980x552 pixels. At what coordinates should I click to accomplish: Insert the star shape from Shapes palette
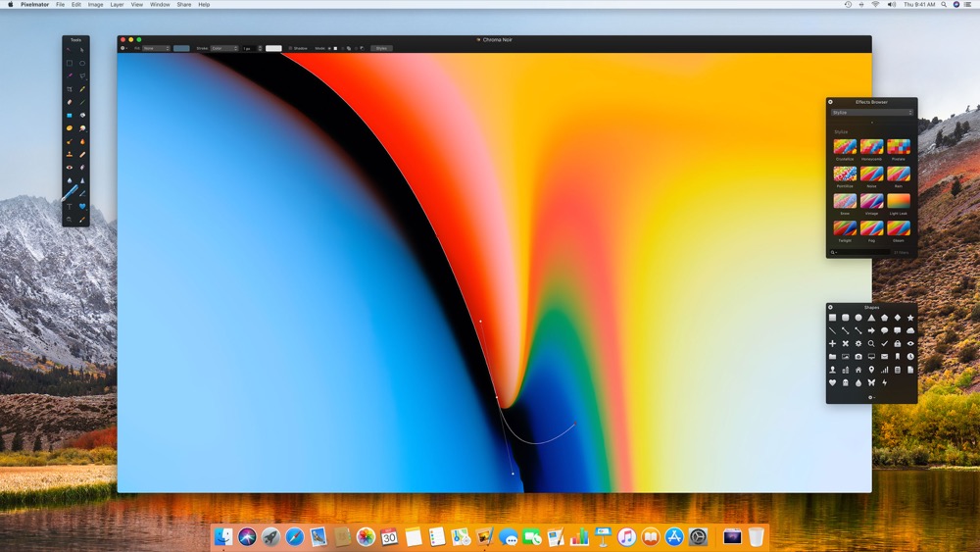(x=910, y=318)
